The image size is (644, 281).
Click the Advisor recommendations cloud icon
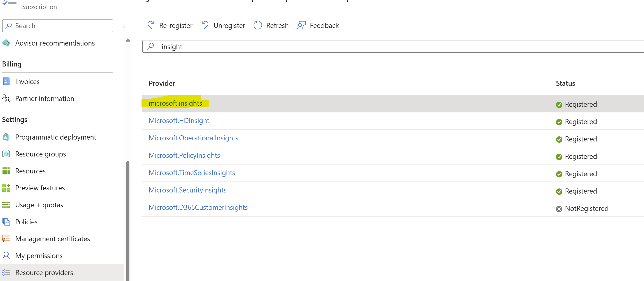[x=6, y=43]
